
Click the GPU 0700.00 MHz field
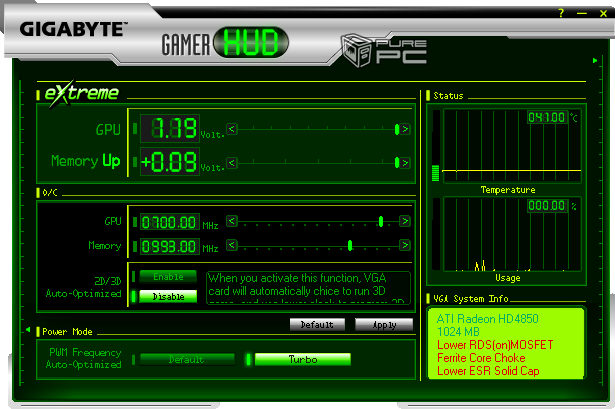tap(170, 222)
